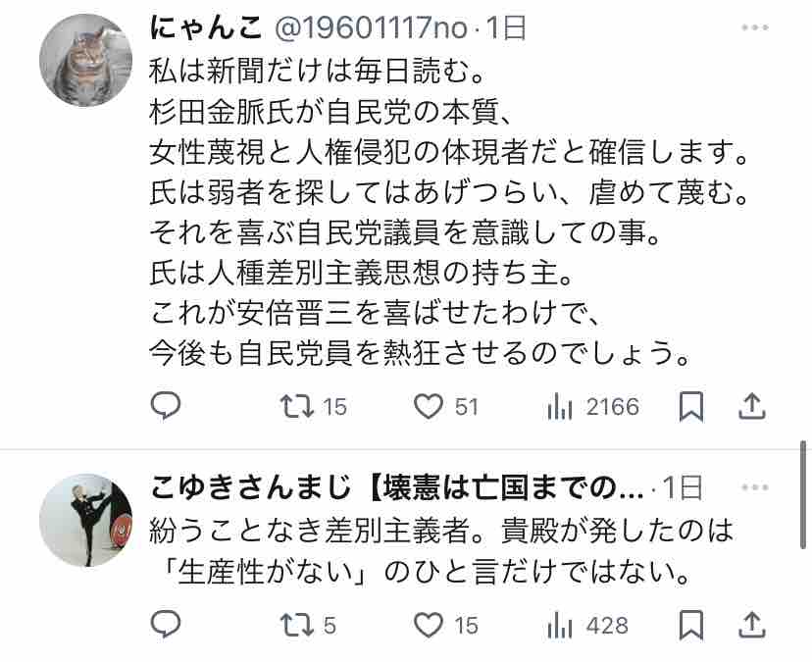The image size is (812, 662).
Task: Open にゃんこ's tweet text about 杉田
Action: pos(448,211)
